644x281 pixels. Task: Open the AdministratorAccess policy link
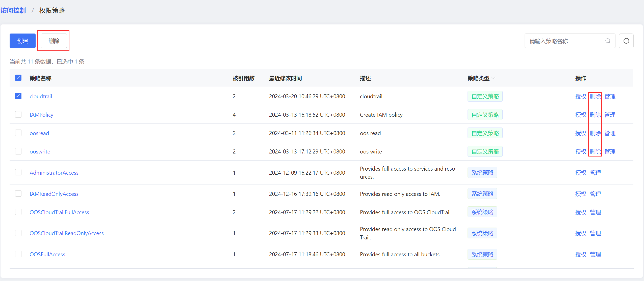(x=54, y=173)
